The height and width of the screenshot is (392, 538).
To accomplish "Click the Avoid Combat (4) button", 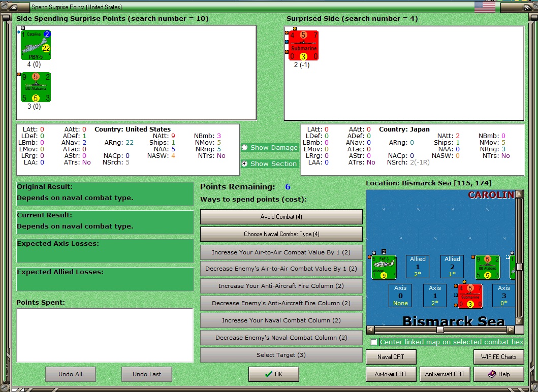I will click(x=281, y=217).
